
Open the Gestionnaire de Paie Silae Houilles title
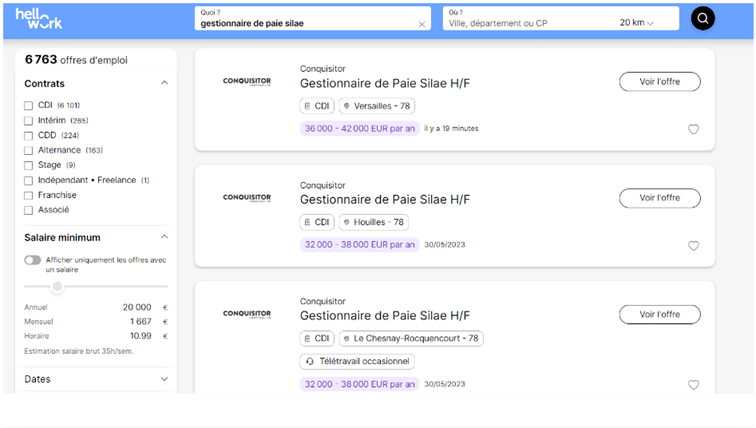click(385, 200)
